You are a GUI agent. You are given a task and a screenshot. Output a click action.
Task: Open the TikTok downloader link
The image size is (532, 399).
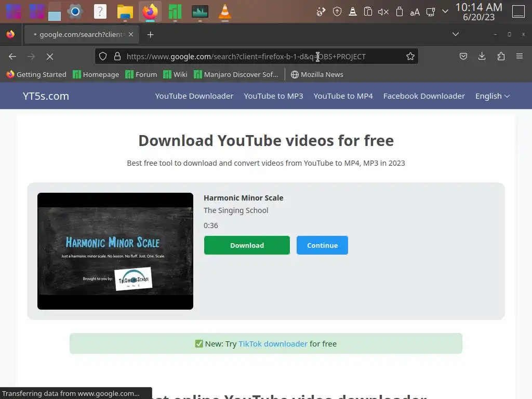tap(273, 344)
